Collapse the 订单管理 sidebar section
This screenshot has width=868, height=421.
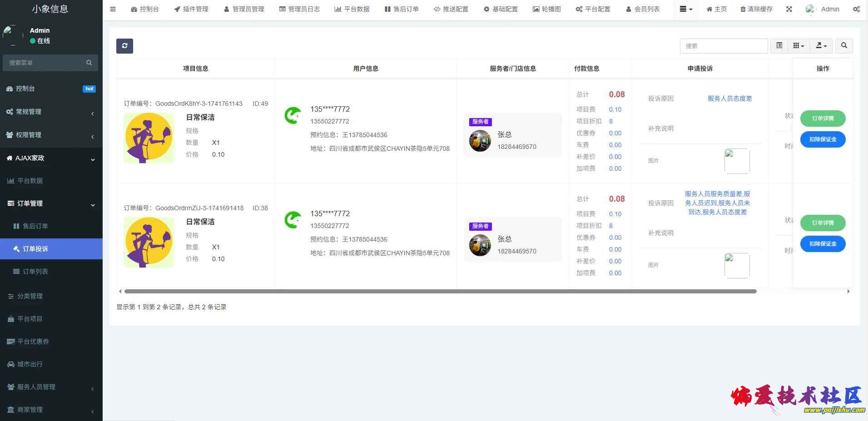[51, 203]
